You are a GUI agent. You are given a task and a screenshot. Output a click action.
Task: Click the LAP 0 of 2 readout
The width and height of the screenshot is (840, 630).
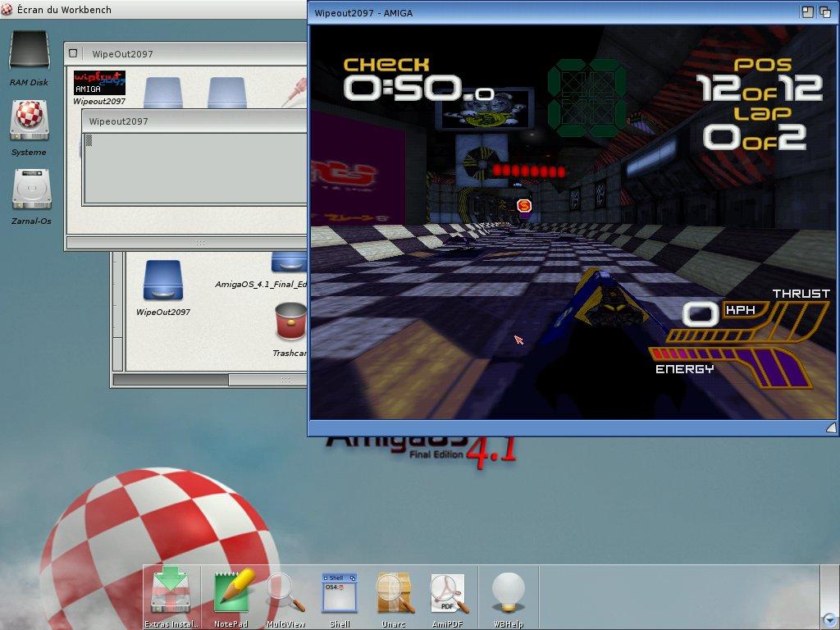click(x=756, y=129)
